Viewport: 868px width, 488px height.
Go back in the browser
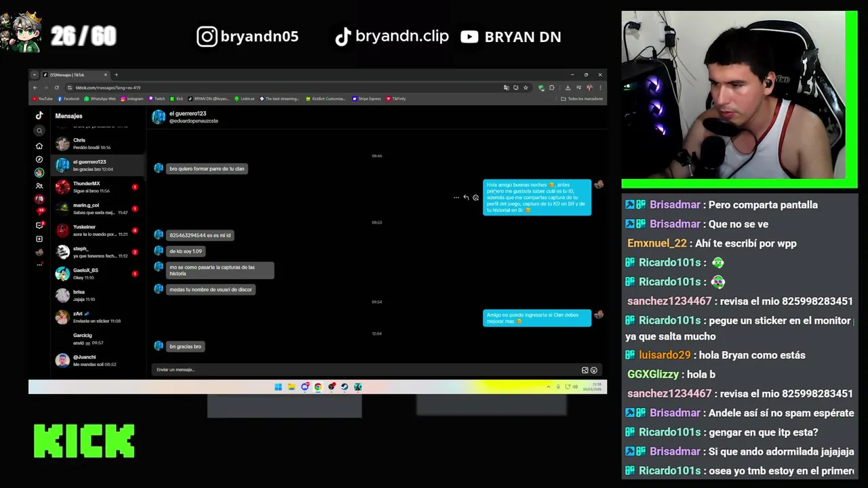point(36,87)
